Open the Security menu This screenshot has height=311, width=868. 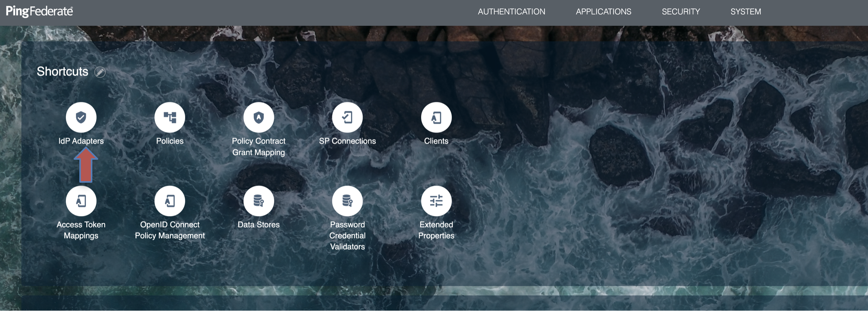pos(681,12)
